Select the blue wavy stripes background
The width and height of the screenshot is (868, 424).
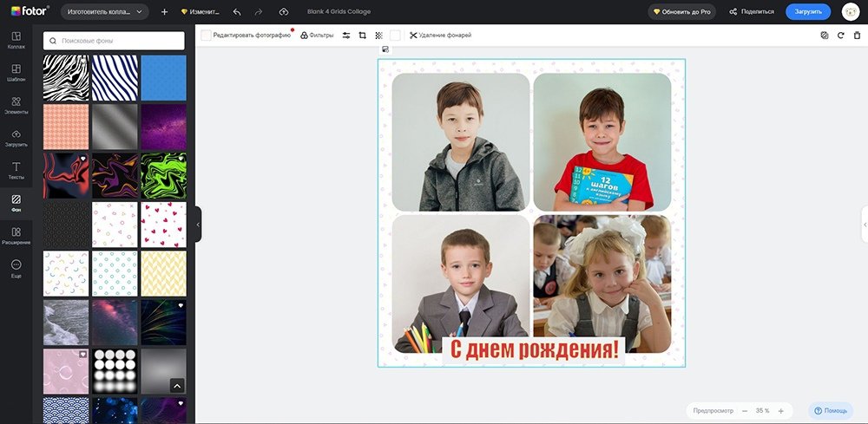(x=115, y=77)
